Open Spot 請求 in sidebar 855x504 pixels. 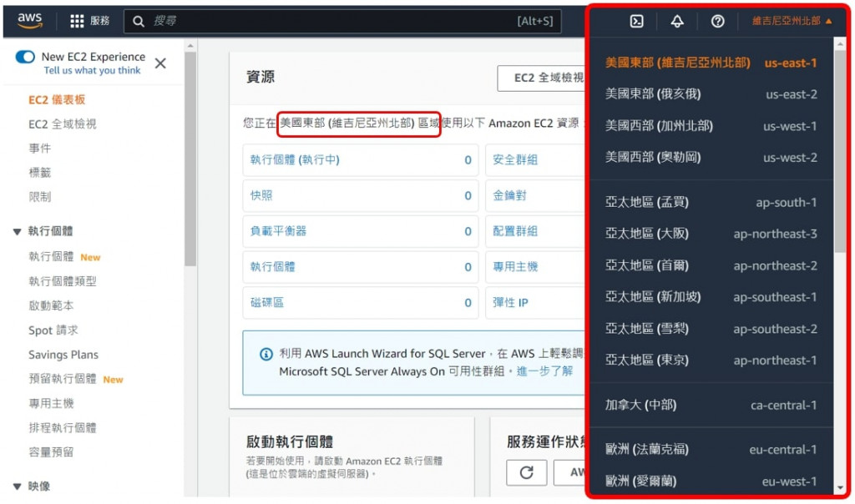53,330
